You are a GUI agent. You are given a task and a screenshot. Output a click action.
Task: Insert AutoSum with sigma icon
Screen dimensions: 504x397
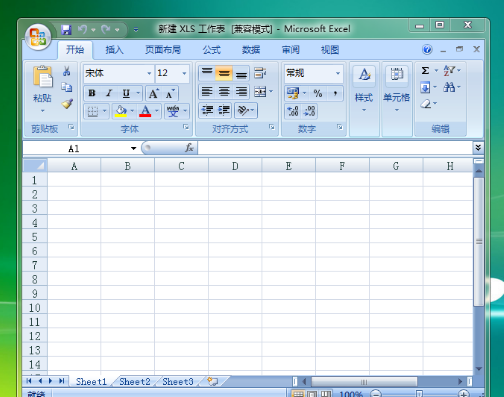click(x=425, y=71)
